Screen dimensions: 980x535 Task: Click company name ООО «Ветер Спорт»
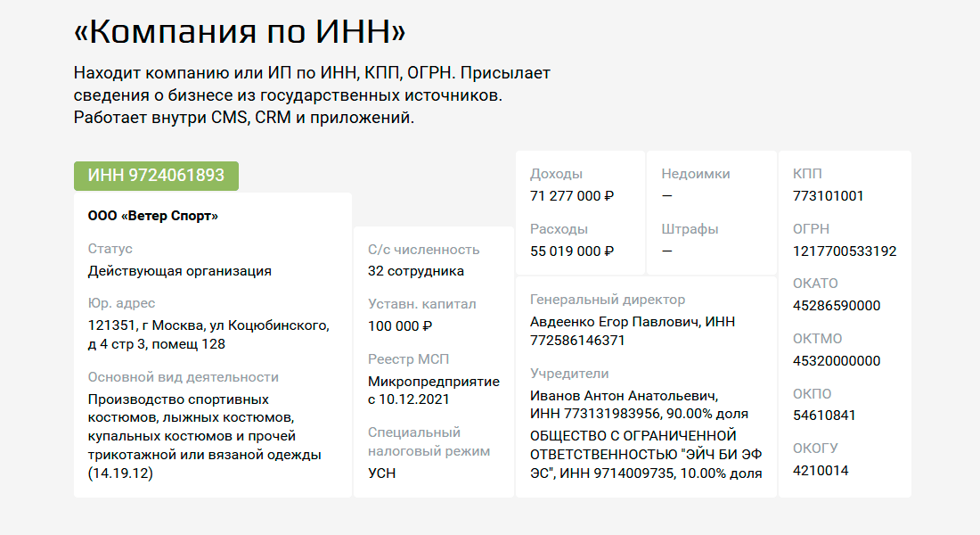153,216
